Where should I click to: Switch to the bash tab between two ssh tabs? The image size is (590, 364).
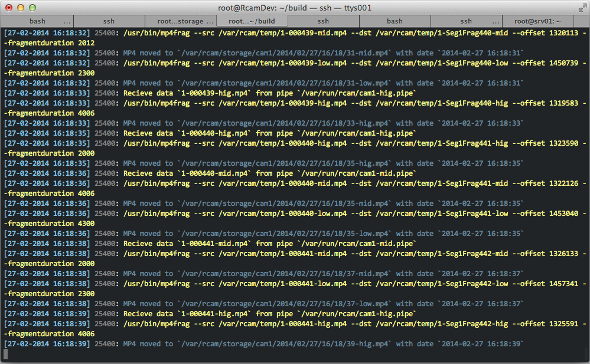pos(395,21)
